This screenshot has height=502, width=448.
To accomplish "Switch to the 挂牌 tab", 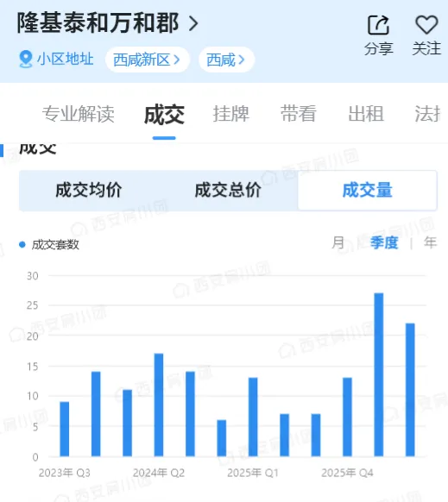I will click(231, 114).
